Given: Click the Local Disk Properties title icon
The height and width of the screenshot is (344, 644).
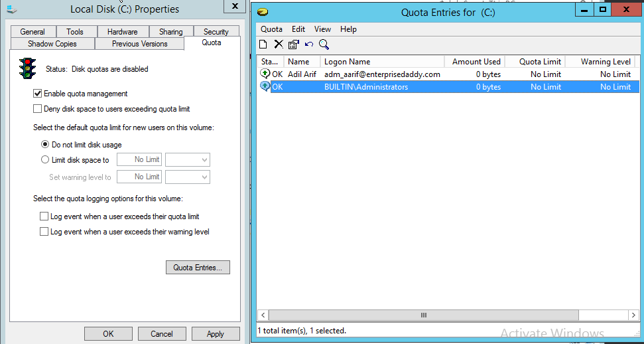Looking at the screenshot, I should pos(12,9).
